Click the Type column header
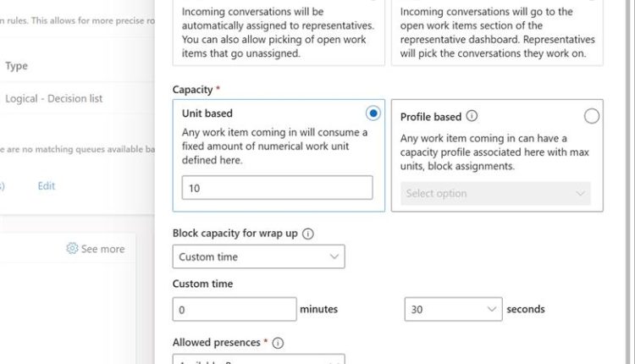 pyautogui.click(x=17, y=66)
